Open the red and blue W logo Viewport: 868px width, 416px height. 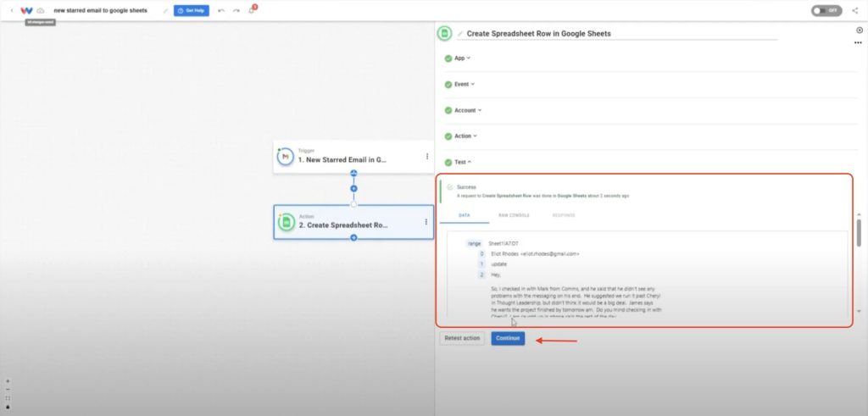tap(26, 10)
